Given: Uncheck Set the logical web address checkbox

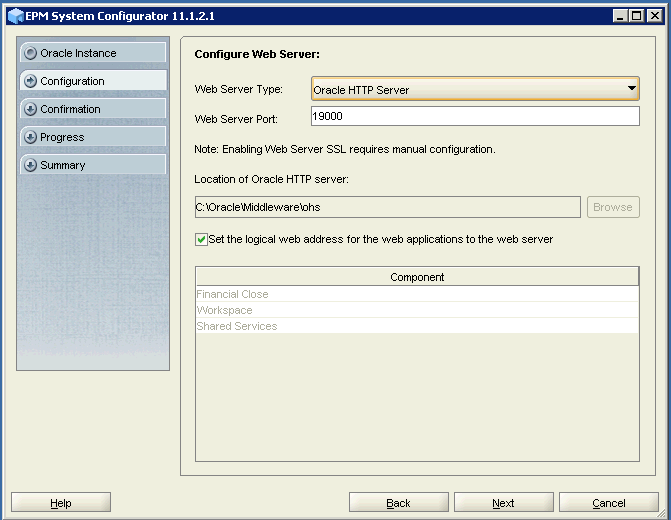Looking at the screenshot, I should (201, 239).
